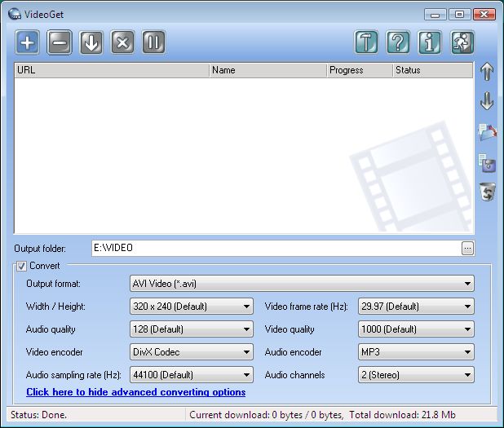Open settings with the hammer tool icon

[x=366, y=42]
